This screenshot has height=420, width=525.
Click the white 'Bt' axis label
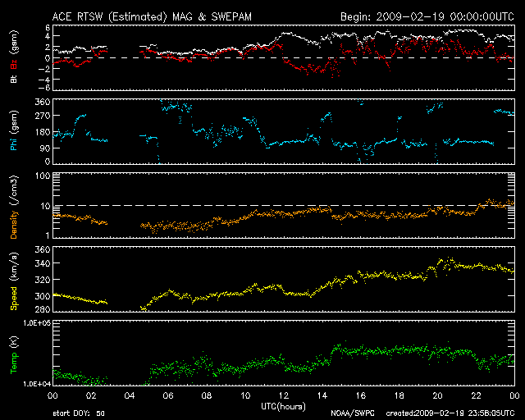click(x=14, y=79)
